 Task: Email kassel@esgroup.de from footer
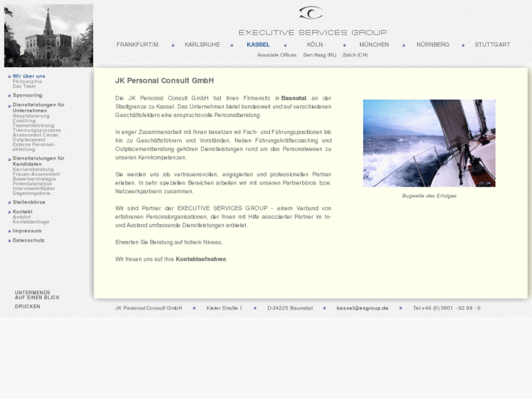(x=362, y=308)
